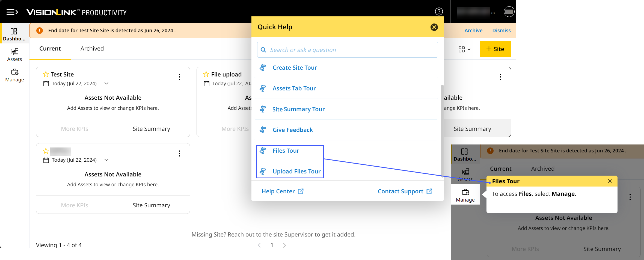Open the grid view layout dropdown

pos(464,49)
